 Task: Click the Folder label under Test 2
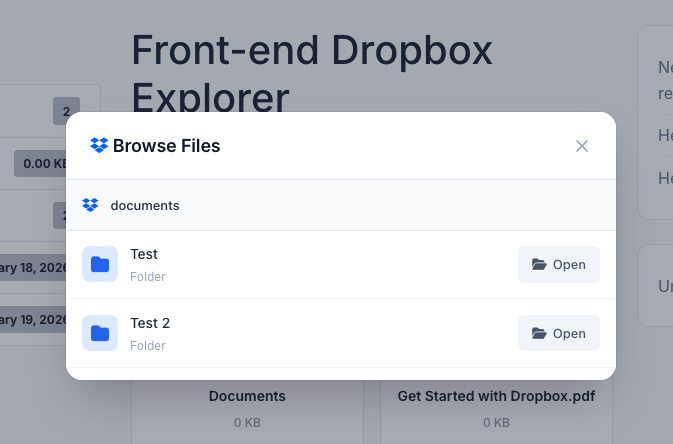tap(148, 346)
